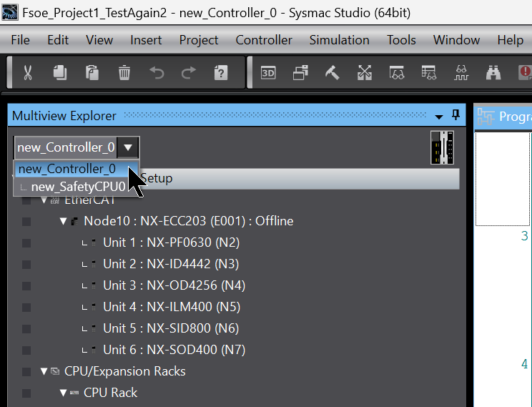
Task: Click the controller rack image icon
Action: click(442, 147)
